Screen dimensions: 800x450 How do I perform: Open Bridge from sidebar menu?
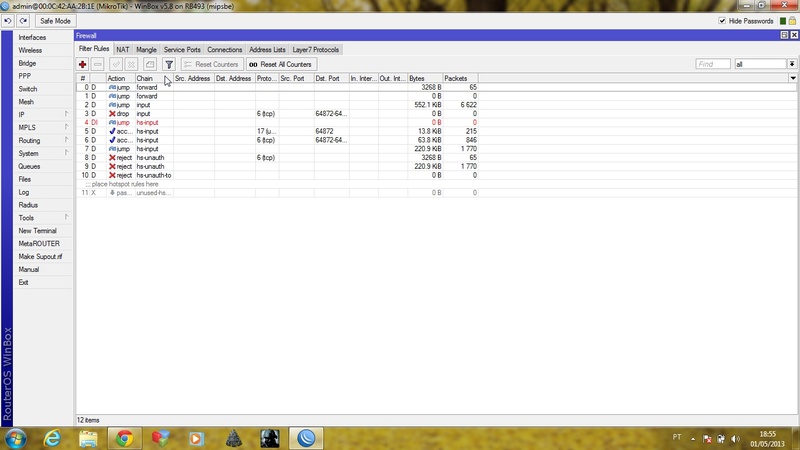[x=43, y=63]
